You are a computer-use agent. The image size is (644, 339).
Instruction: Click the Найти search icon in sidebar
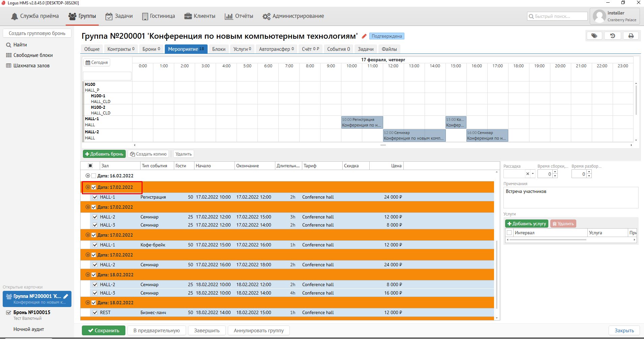click(x=9, y=45)
